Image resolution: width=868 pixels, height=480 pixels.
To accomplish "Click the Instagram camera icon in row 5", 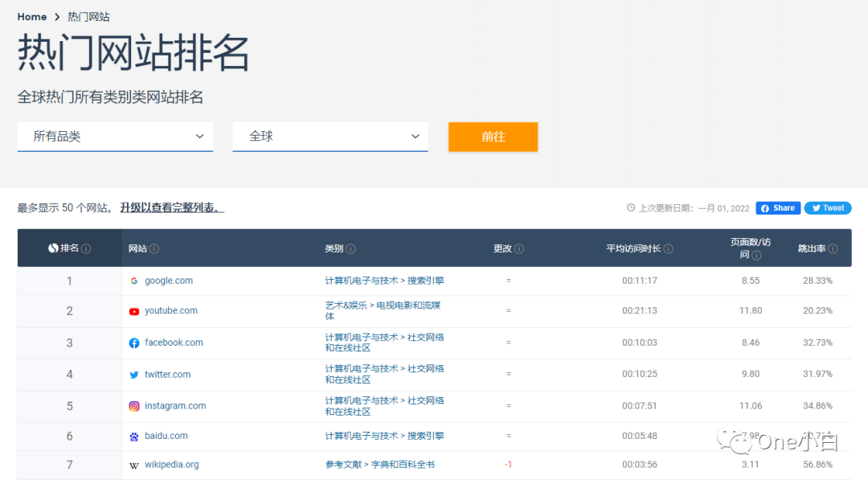I will pyautogui.click(x=134, y=405).
